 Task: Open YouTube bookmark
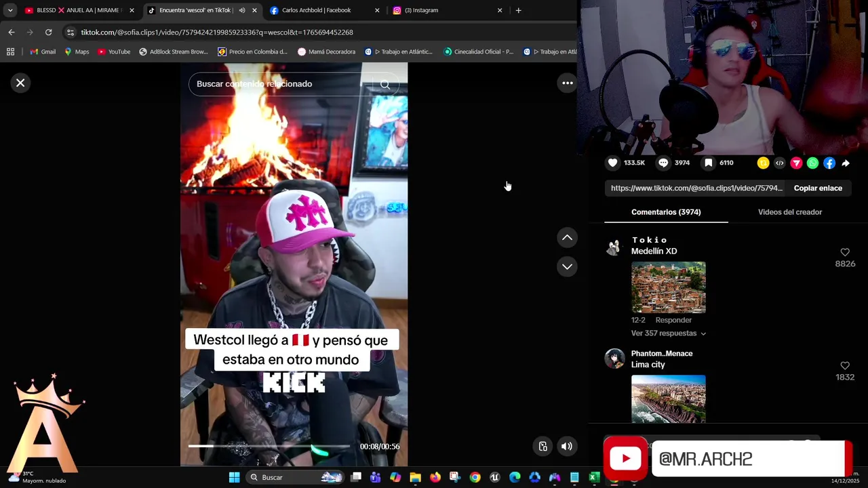[114, 52]
